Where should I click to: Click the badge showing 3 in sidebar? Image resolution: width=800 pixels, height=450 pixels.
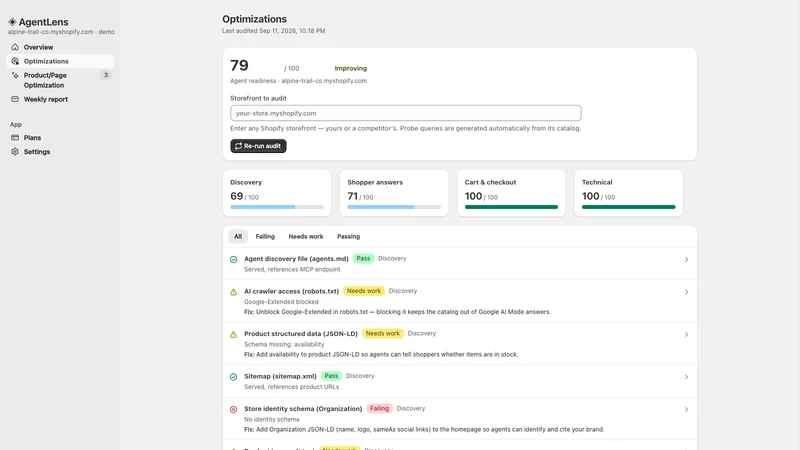106,75
